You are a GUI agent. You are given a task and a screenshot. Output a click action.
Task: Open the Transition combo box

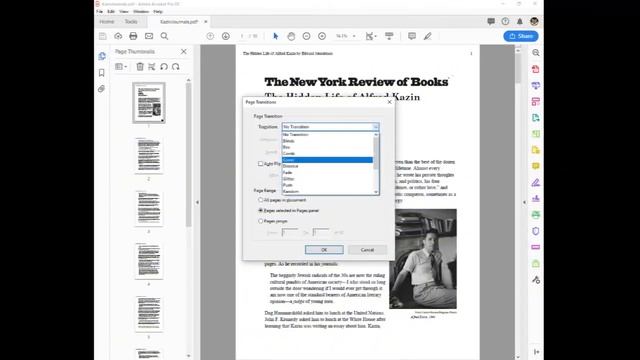[330, 127]
